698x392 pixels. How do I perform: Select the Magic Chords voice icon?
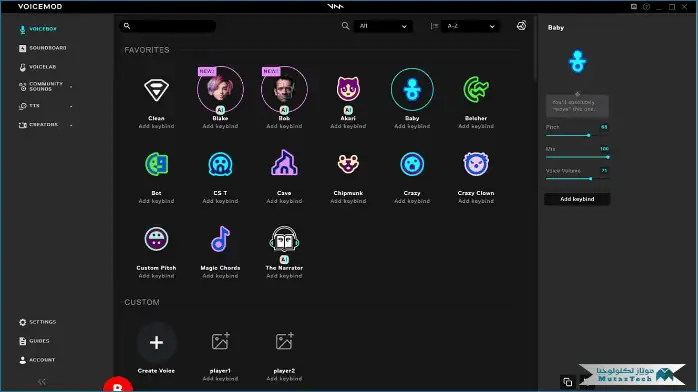[x=220, y=239]
